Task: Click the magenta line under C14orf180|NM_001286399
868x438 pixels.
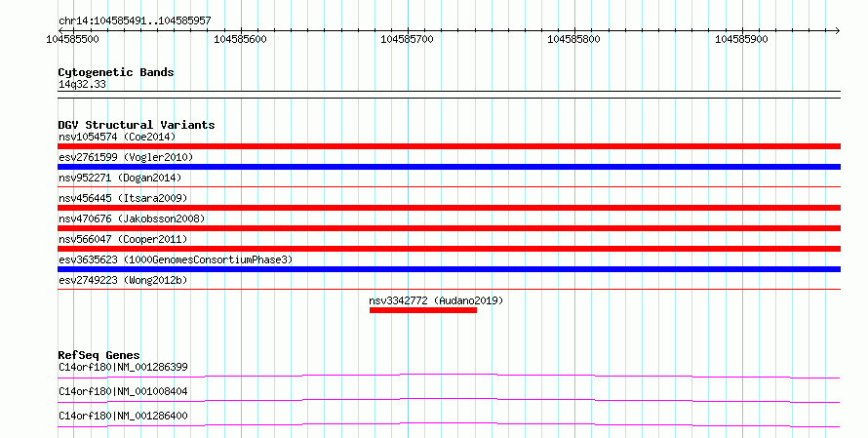Action: (449, 376)
